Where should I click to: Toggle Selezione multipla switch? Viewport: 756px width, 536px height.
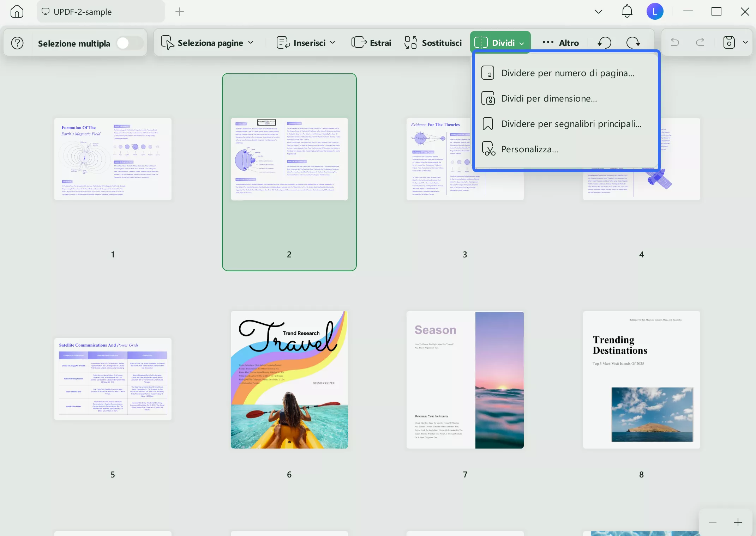129,43
